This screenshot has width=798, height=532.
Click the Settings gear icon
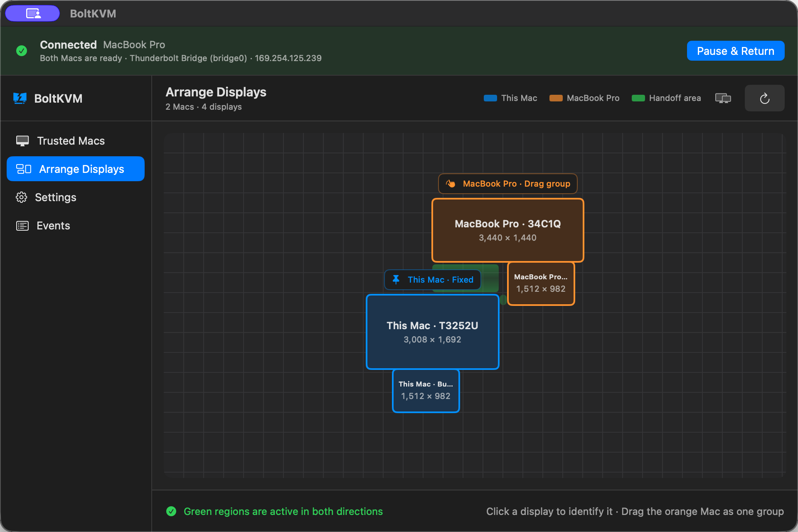tap(22, 197)
